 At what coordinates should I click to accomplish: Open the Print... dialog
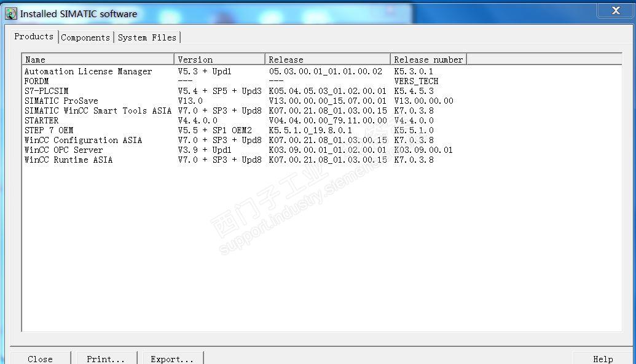pyautogui.click(x=106, y=358)
